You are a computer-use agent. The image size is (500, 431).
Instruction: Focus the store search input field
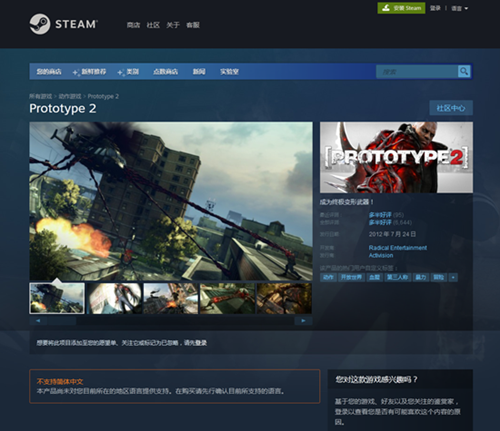417,71
